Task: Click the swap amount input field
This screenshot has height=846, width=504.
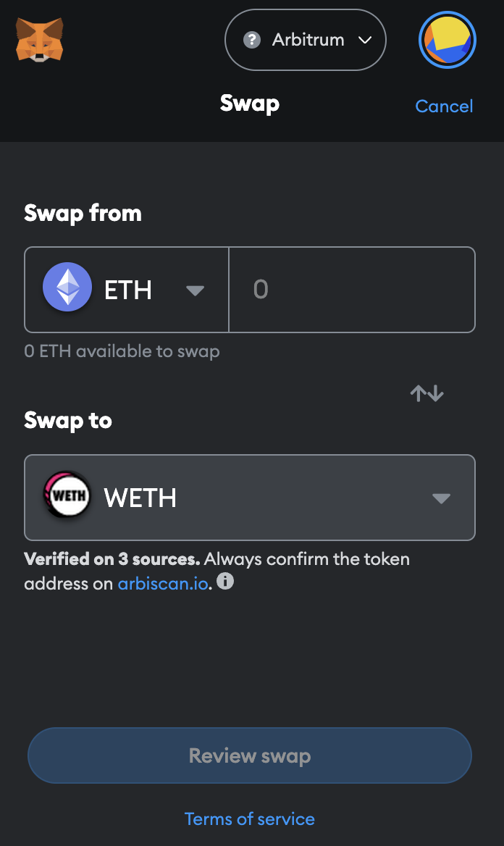Action: (352, 290)
